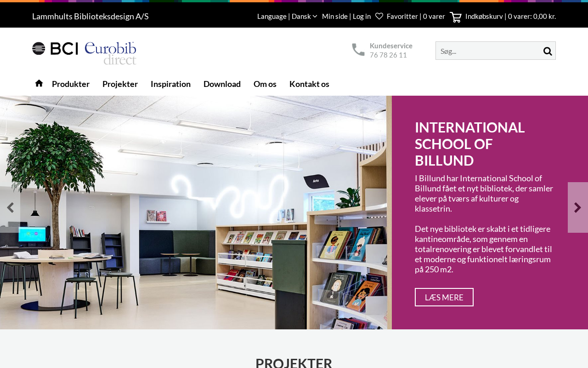Click the search magnifier icon
The width and height of the screenshot is (588, 368).
548,51
